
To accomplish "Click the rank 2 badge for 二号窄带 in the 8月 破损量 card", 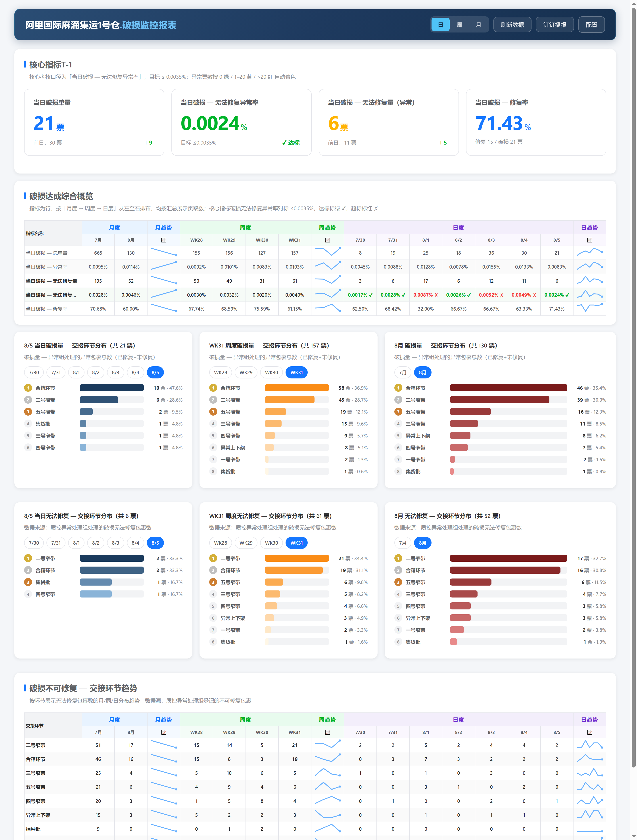I will (398, 400).
